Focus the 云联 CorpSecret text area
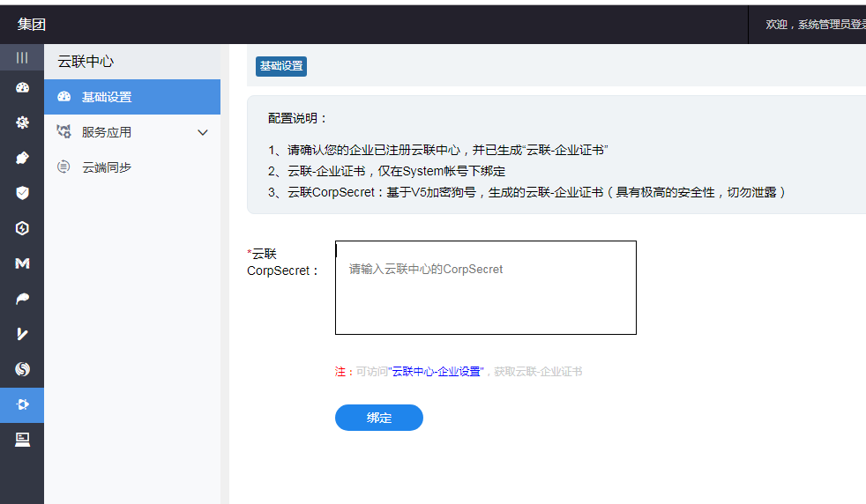 point(485,287)
